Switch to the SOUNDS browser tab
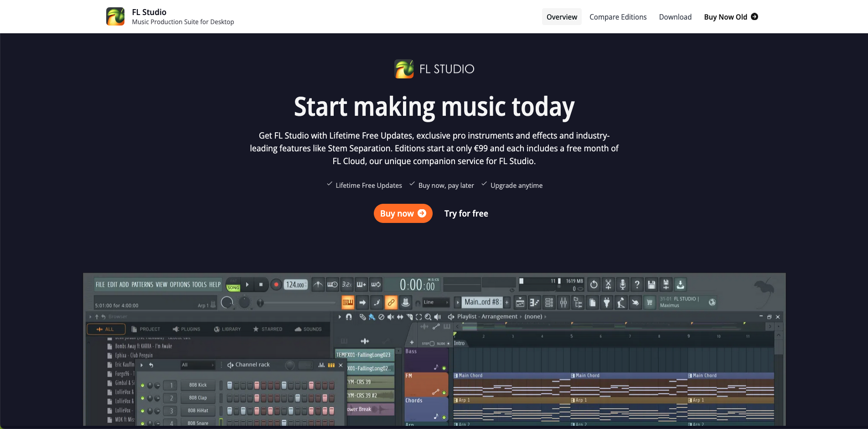The width and height of the screenshot is (868, 429). pos(308,329)
